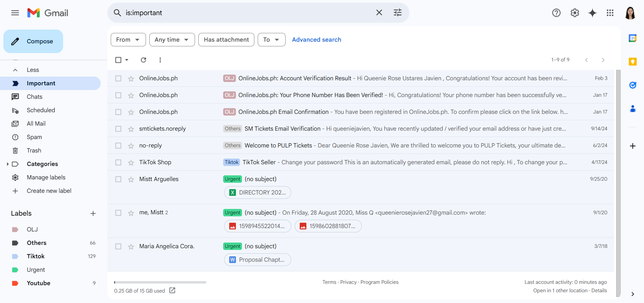
Task: Clear the search with the X icon
Action: click(379, 13)
